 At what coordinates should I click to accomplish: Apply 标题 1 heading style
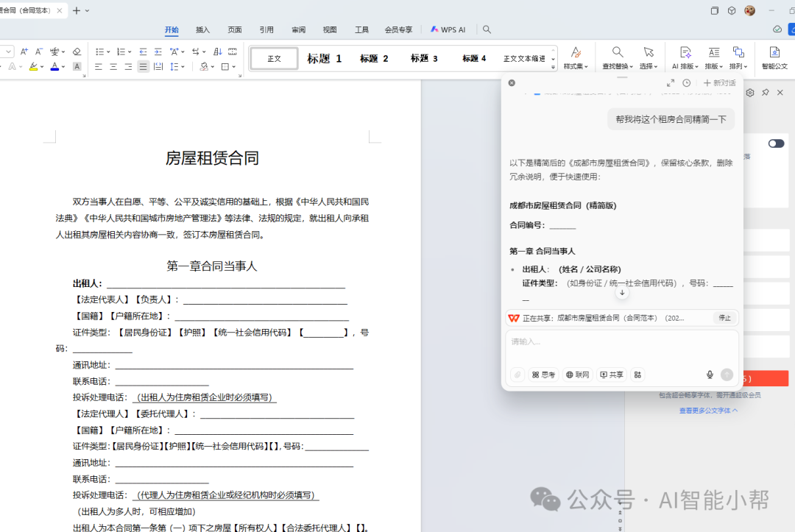(325, 58)
